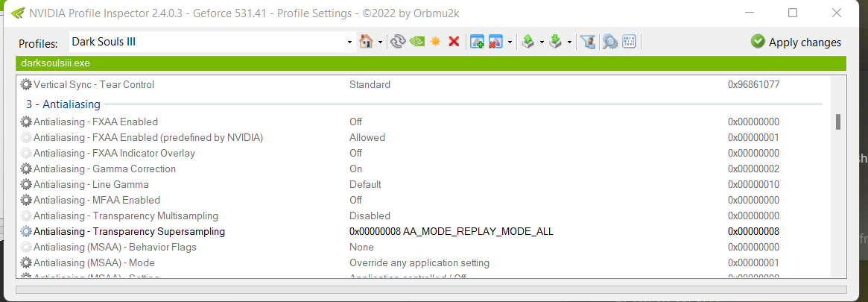Viewport: 868px width, 302px height.
Task: Click the export profile green up-arrow icon
Action: 528,42
